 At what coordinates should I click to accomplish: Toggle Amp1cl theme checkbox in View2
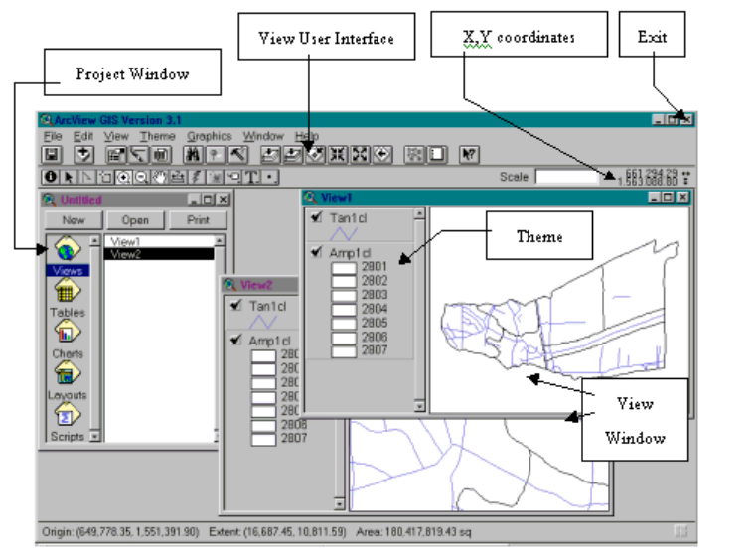click(236, 340)
